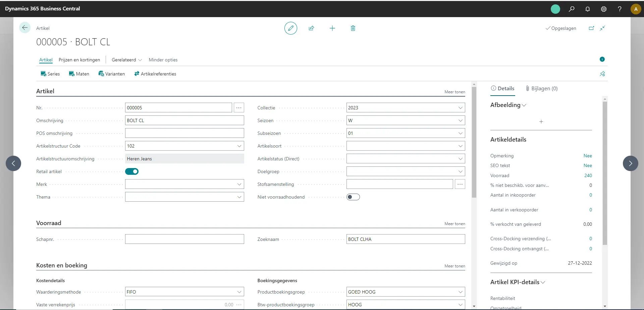Open Maten action
The image size is (644, 310).
point(79,74)
